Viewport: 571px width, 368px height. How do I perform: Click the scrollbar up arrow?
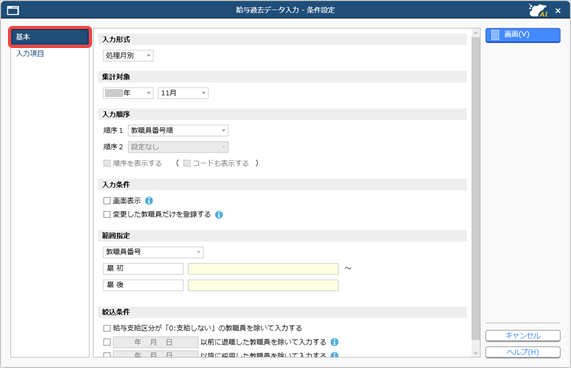click(x=476, y=33)
